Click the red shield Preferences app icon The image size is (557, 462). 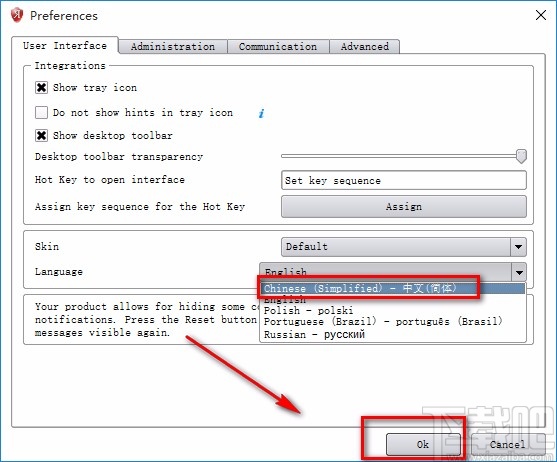(17, 15)
